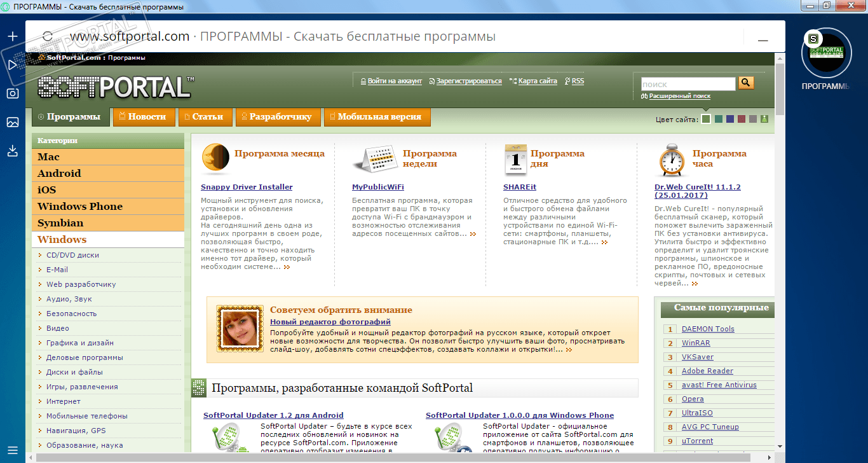Select the Android category
This screenshot has height=463, width=868.
tap(108, 174)
